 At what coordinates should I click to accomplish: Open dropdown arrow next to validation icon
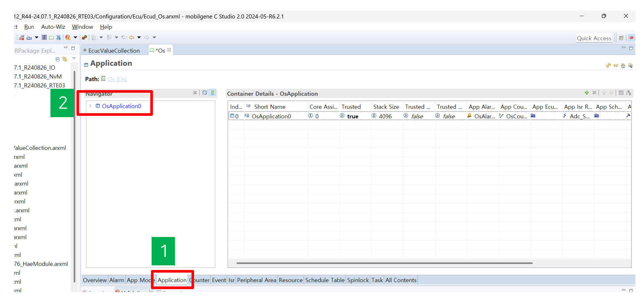click(75, 37)
